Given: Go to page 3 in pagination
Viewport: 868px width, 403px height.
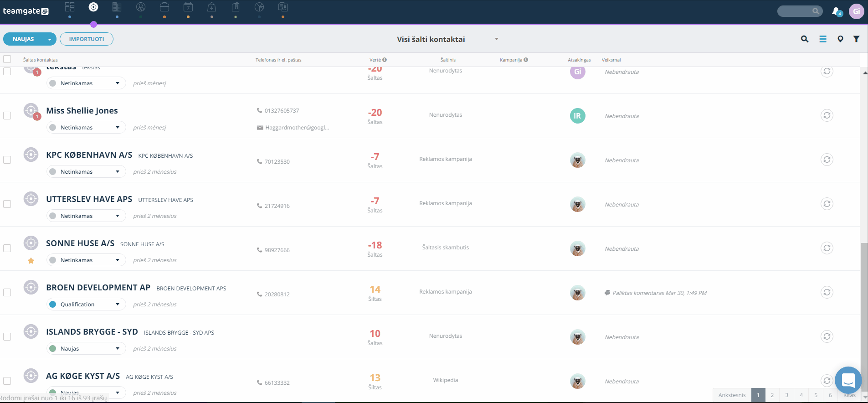Looking at the screenshot, I should point(787,395).
